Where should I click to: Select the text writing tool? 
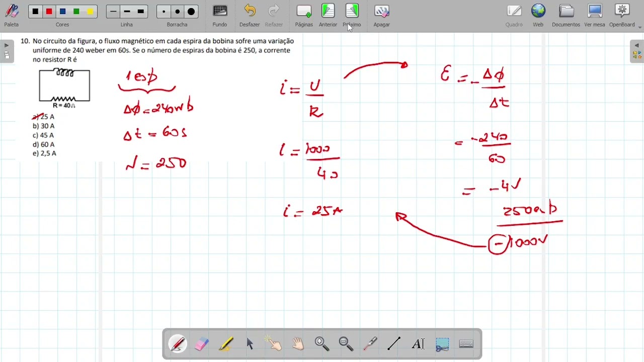click(418, 344)
